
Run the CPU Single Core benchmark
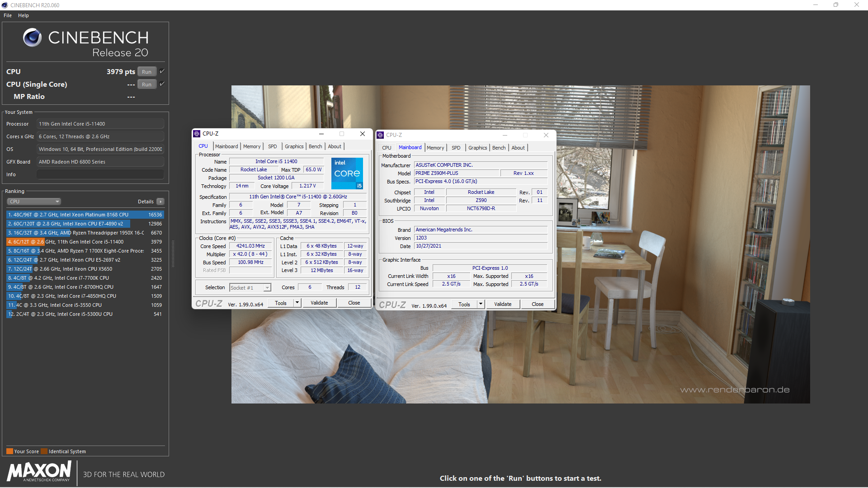[146, 84]
